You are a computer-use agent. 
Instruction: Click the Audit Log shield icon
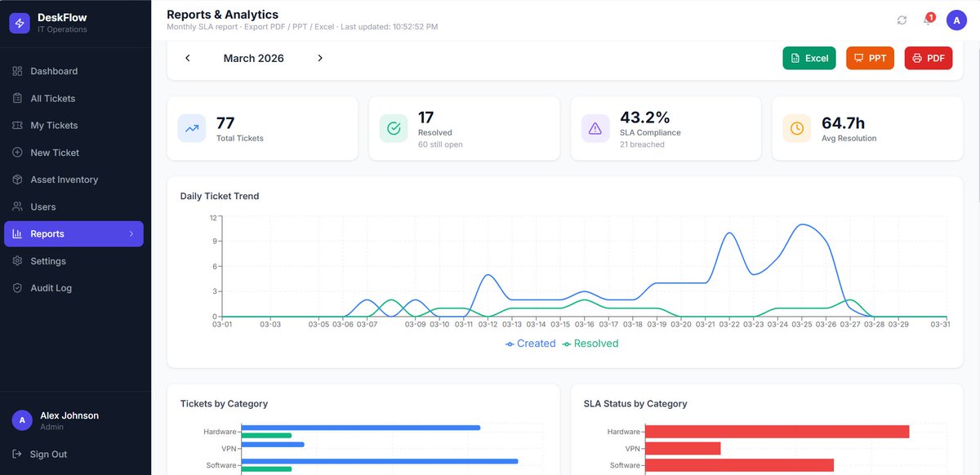pos(17,288)
